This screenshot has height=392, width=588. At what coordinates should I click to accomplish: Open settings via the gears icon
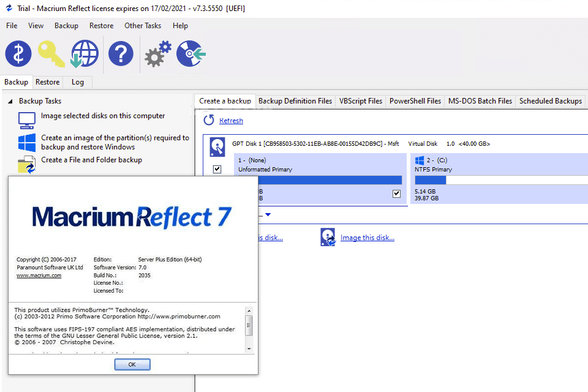(158, 54)
